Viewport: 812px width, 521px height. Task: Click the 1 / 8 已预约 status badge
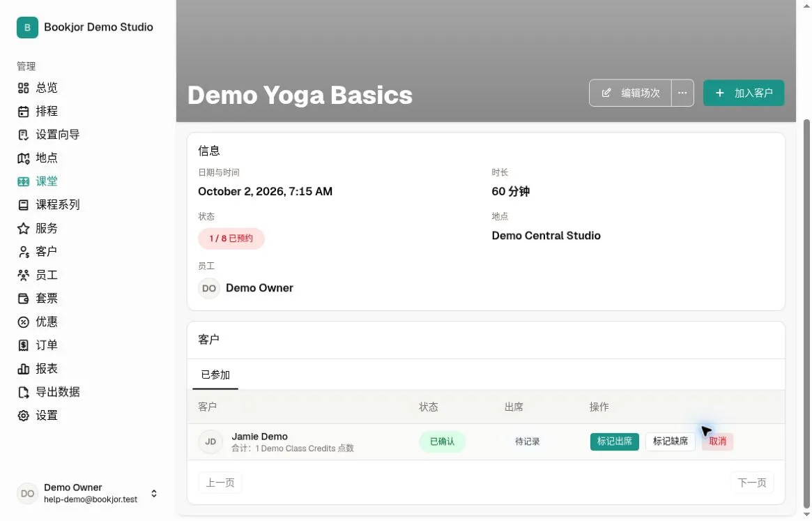[231, 239]
